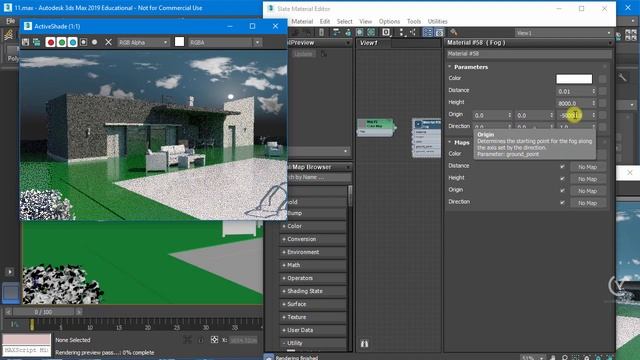Collapse the Utility category in Map Browser
Image resolution: width=640 pixels, height=360 pixels.
click(x=313, y=343)
